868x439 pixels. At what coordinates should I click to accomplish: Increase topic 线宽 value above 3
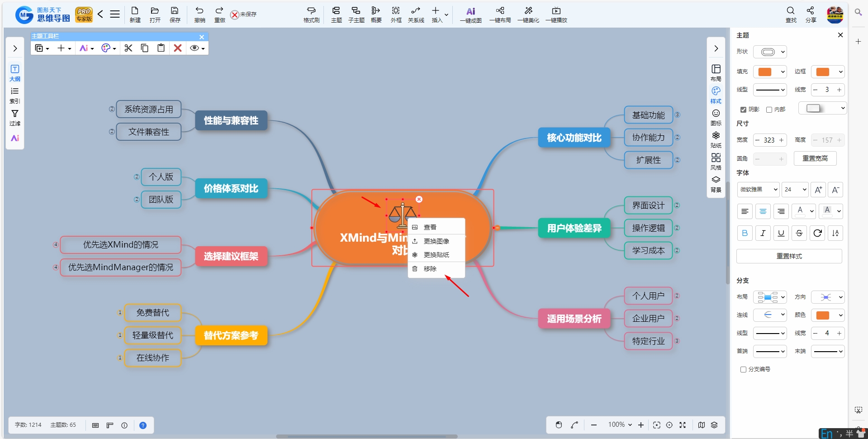[x=839, y=90]
